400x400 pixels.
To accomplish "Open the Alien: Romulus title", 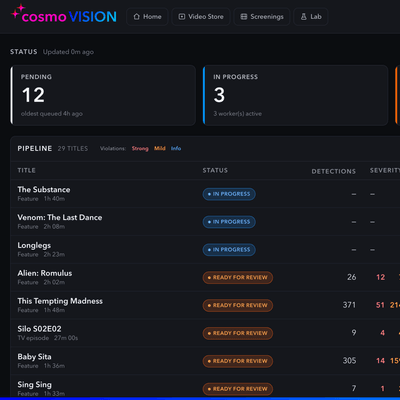I will click(45, 273).
